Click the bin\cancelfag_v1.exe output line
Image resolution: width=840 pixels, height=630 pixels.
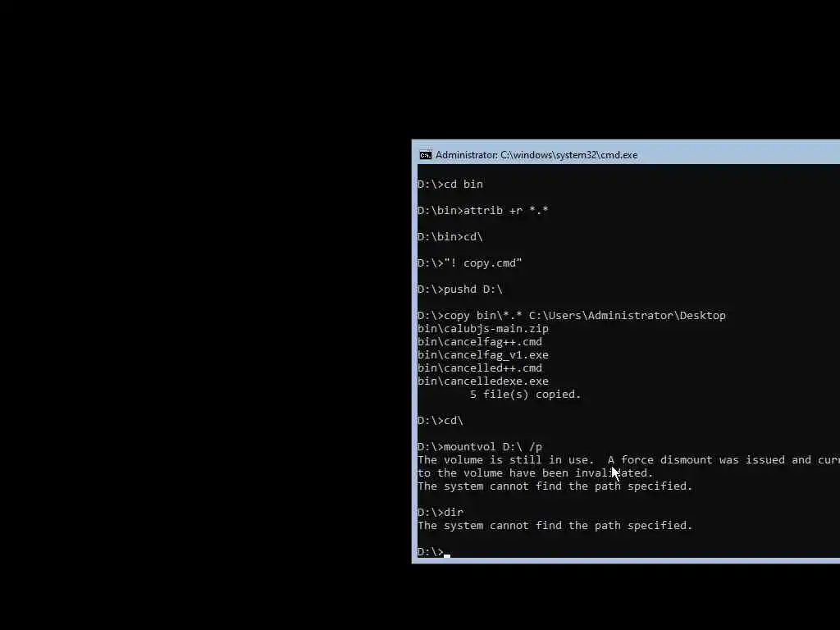pos(482,354)
